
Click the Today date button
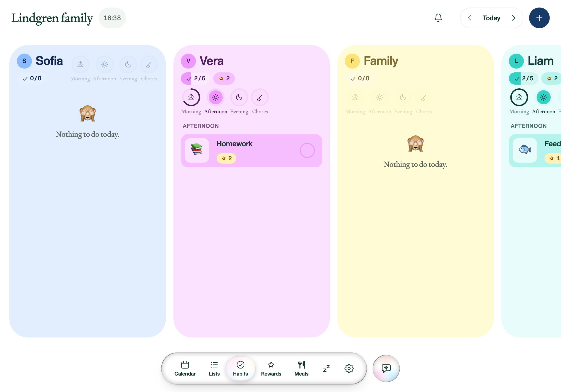tap(491, 18)
